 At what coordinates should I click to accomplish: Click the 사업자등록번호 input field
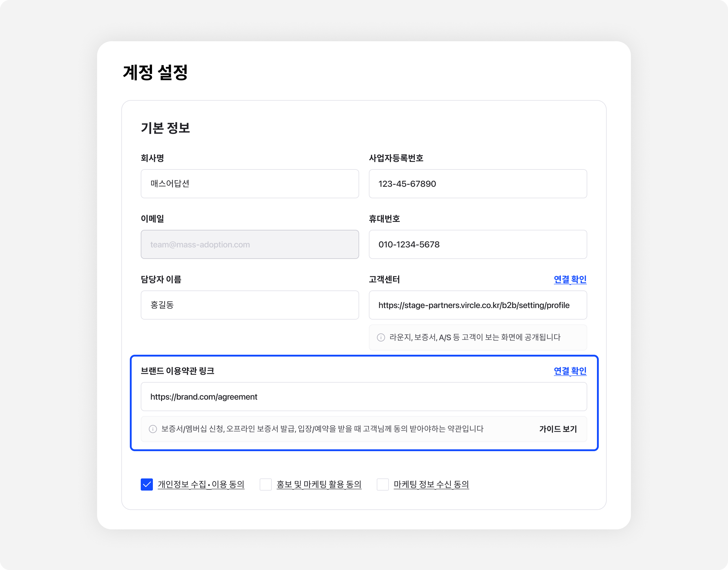(x=478, y=183)
